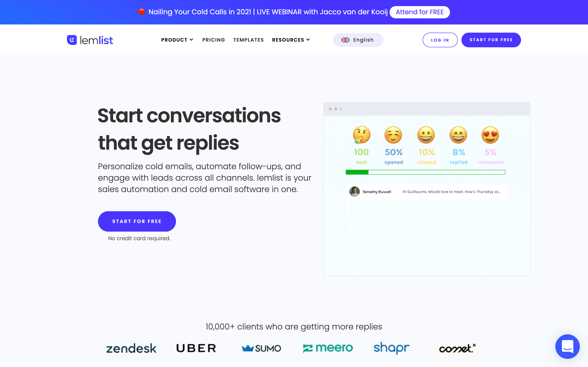The width and height of the screenshot is (588, 367).
Task: Click the lemlist logo icon
Action: coord(71,40)
